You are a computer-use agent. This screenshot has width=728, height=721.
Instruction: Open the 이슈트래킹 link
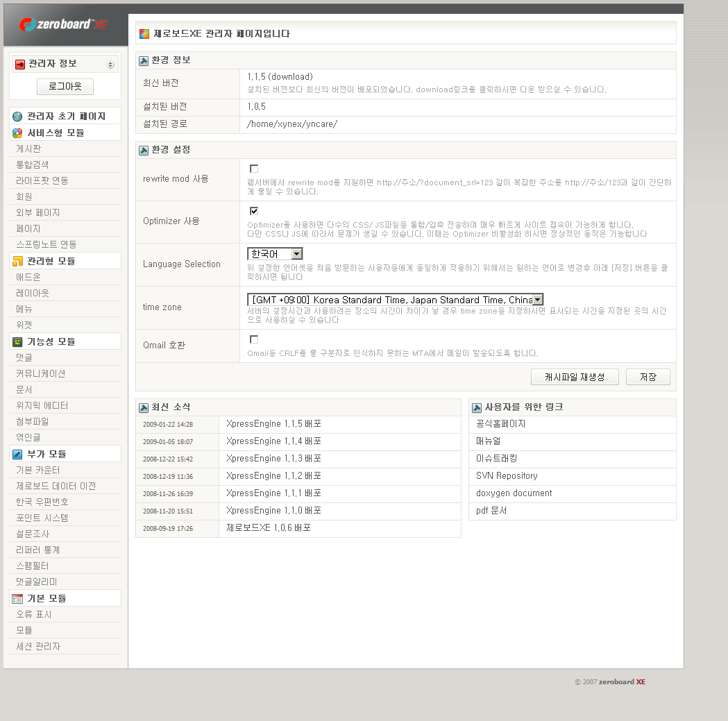496,459
